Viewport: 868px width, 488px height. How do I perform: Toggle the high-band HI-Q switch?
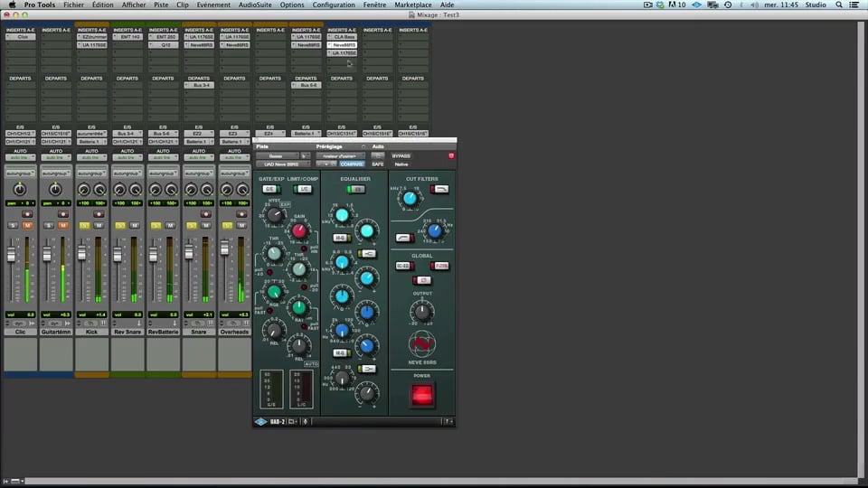[342, 238]
